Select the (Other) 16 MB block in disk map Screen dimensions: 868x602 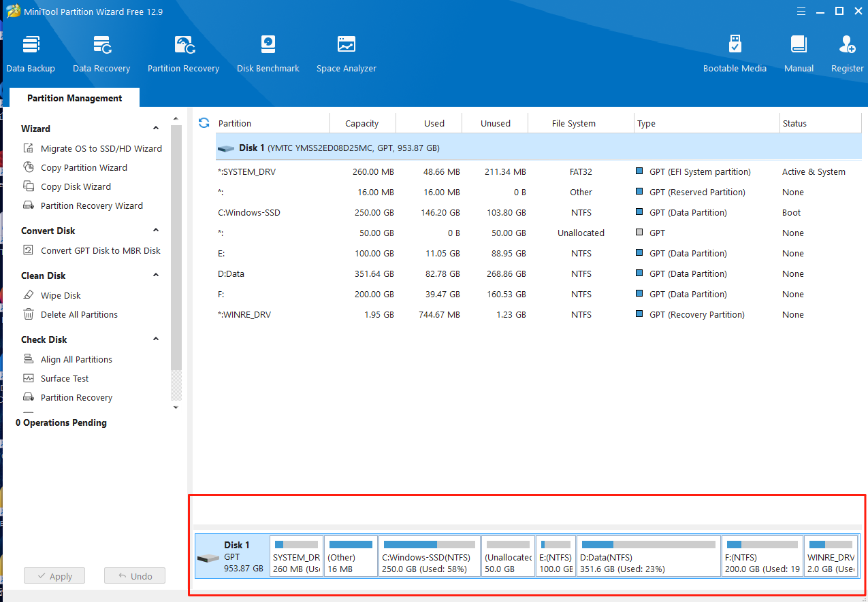coord(351,556)
